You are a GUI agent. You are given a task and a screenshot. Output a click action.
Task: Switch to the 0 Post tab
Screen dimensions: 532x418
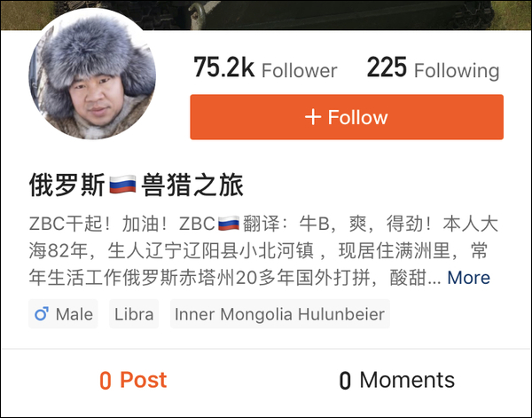133,380
